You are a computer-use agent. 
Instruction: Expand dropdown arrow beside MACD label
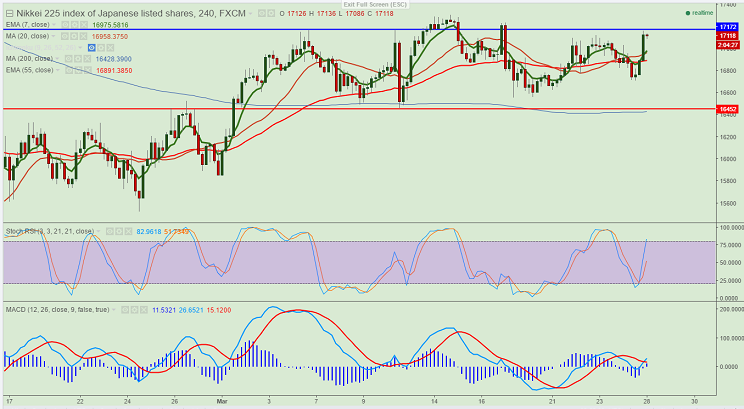pyautogui.click(x=114, y=310)
